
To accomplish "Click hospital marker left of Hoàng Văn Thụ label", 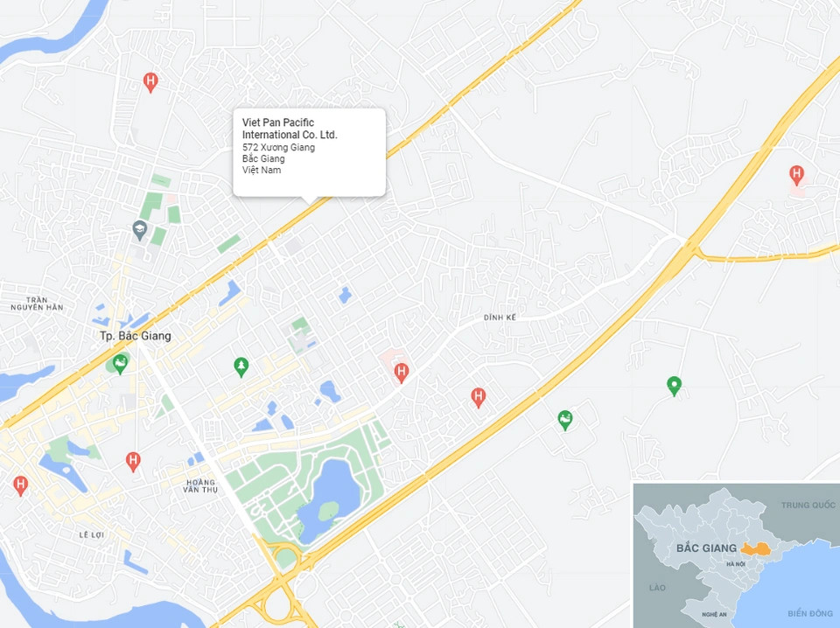I will coord(133,460).
